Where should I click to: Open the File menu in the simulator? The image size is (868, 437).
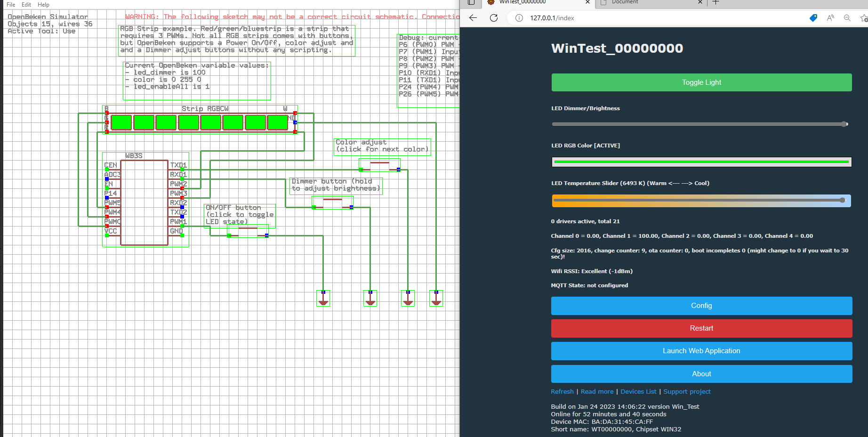click(11, 5)
